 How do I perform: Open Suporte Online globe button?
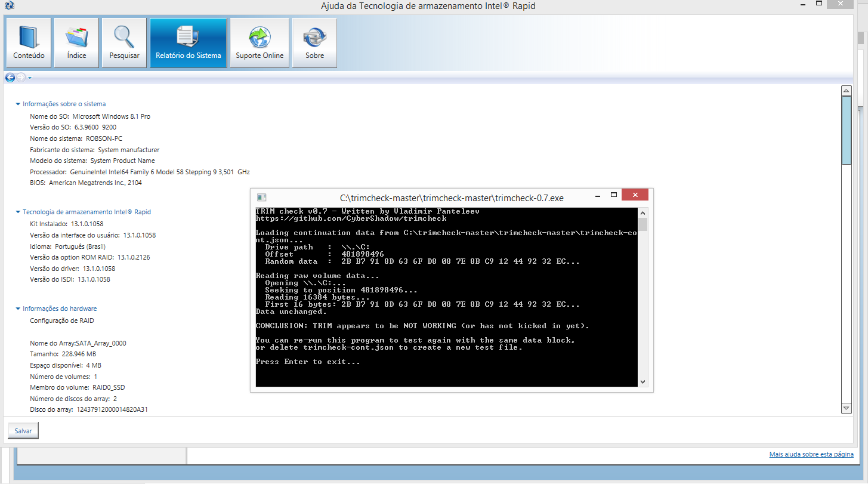[260, 42]
